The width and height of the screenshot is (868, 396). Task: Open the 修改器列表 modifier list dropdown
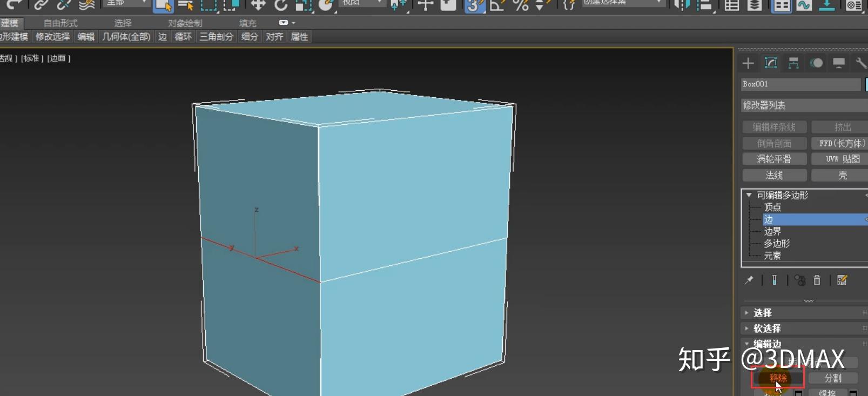(x=804, y=105)
